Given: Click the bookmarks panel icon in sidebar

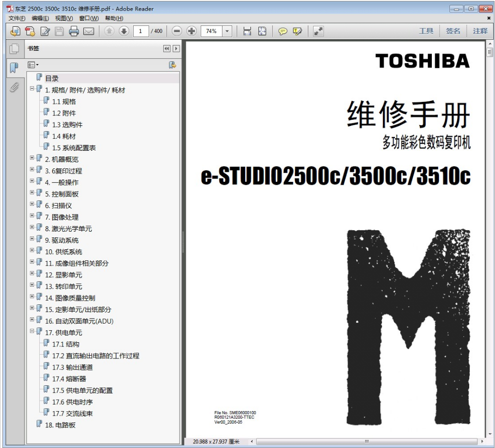Looking at the screenshot, I should pos(14,67).
